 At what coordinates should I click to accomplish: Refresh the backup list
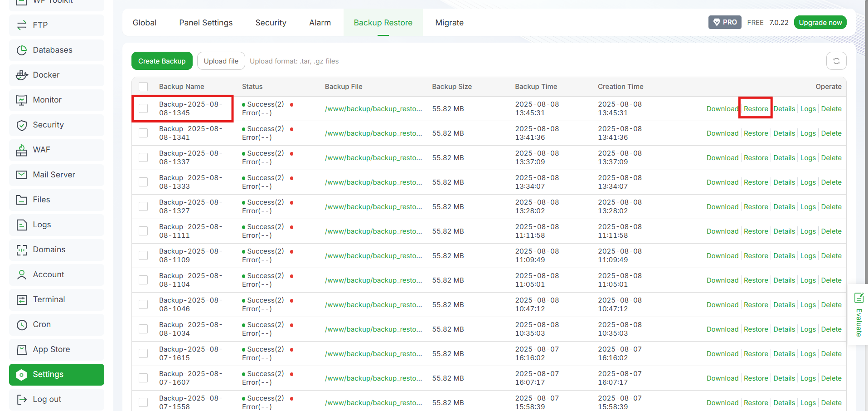click(x=836, y=60)
